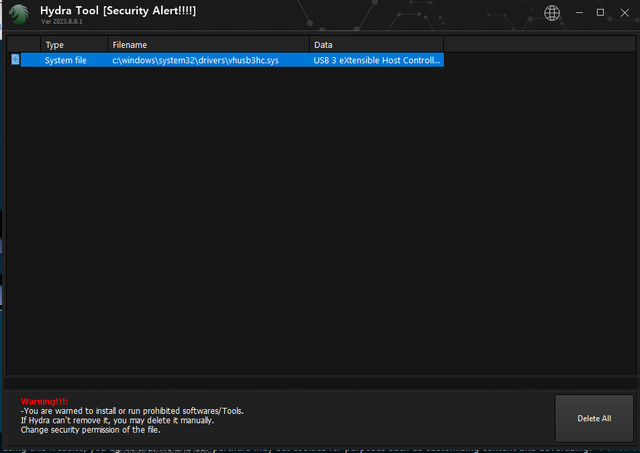This screenshot has height=453, width=640.
Task: Click the 'Ver 2023.8.8.1' version text
Action: 62,22
